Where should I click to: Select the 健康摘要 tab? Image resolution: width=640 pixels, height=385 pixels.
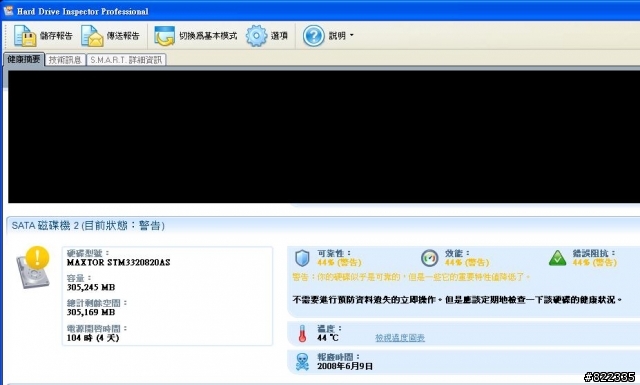pyautogui.click(x=24, y=59)
